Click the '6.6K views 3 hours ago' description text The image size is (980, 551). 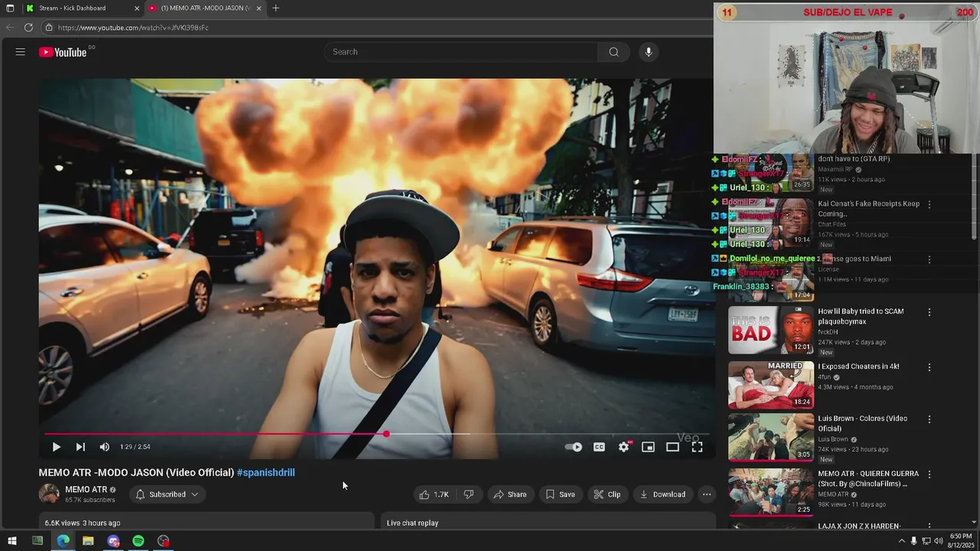tap(83, 523)
